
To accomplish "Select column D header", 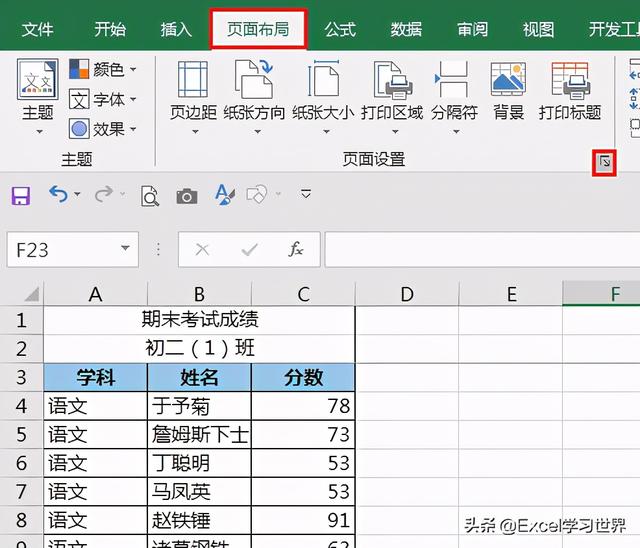I will click(407, 294).
